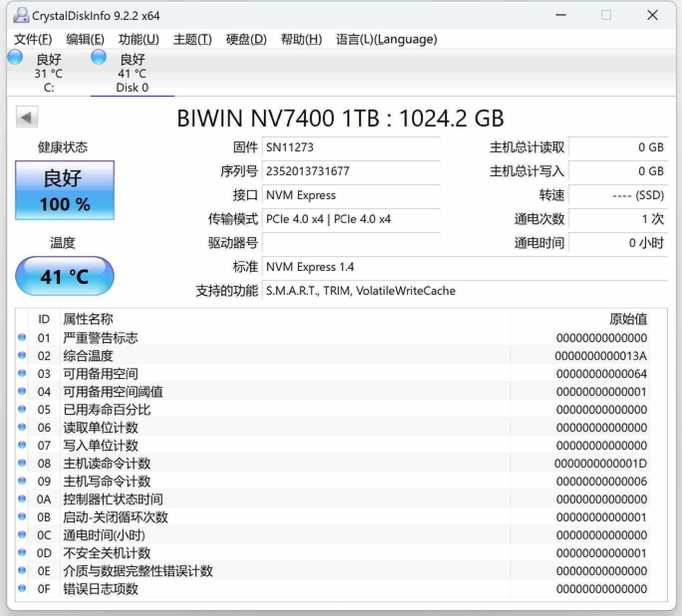Click the 固件 field showing SN11273
This screenshot has height=616, width=682.
click(x=351, y=147)
